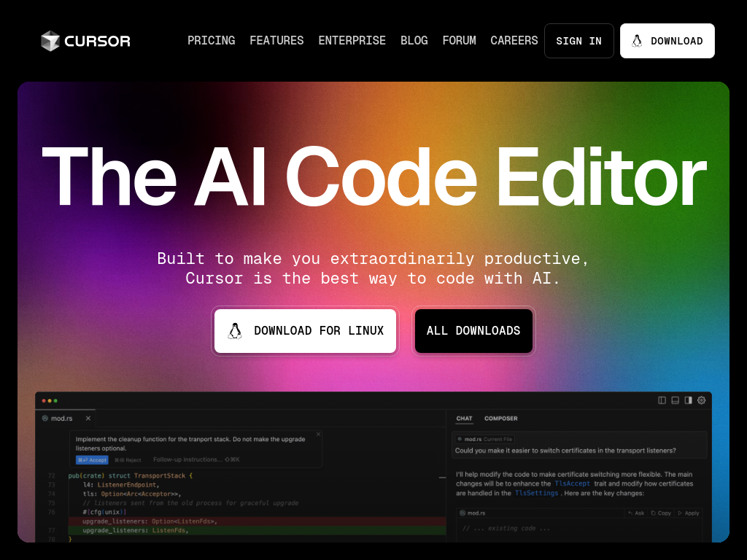
Task: Click the mod.rs file icon in tab
Action: click(x=44, y=418)
